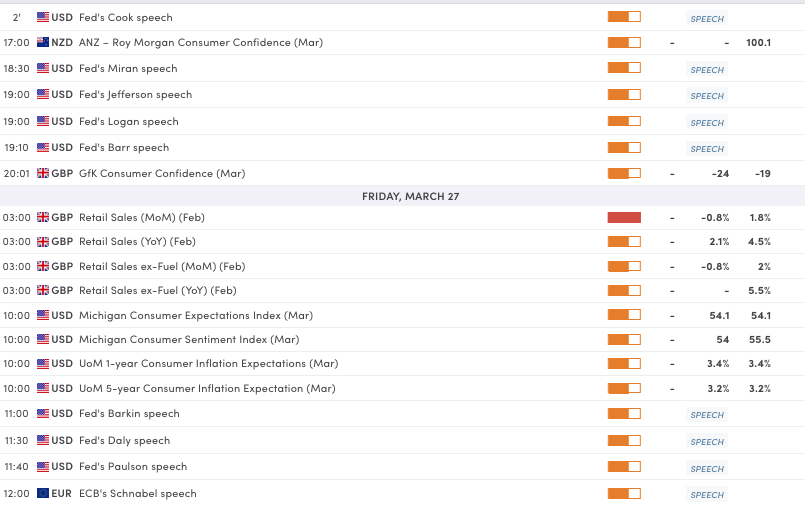Image resolution: width=805 pixels, height=505 pixels.
Task: Click the UK flag beside GfK Consumer Confidence
Action: point(43,173)
